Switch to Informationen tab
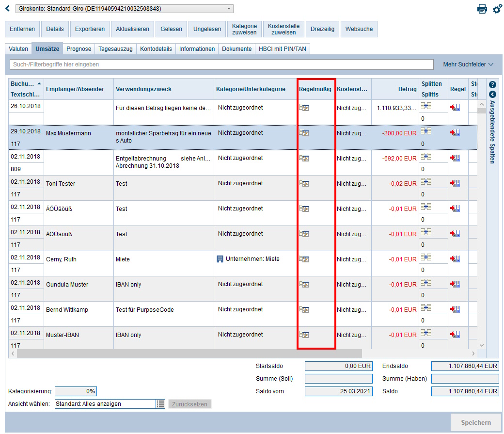 click(x=197, y=49)
